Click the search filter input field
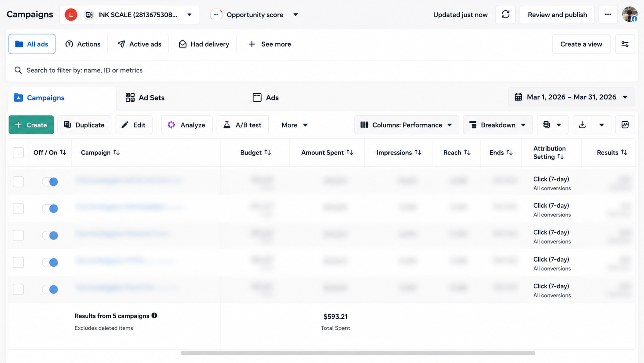644x363 pixels. pos(322,70)
